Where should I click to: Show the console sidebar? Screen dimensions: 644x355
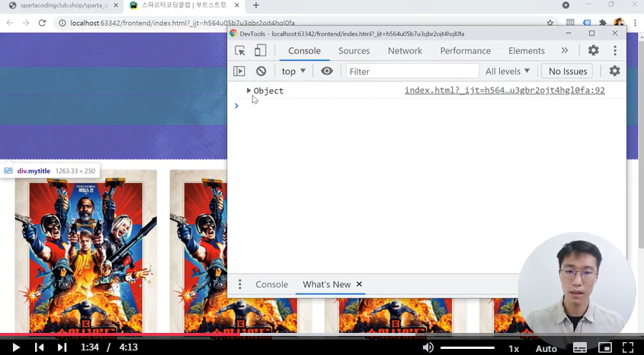click(x=239, y=71)
